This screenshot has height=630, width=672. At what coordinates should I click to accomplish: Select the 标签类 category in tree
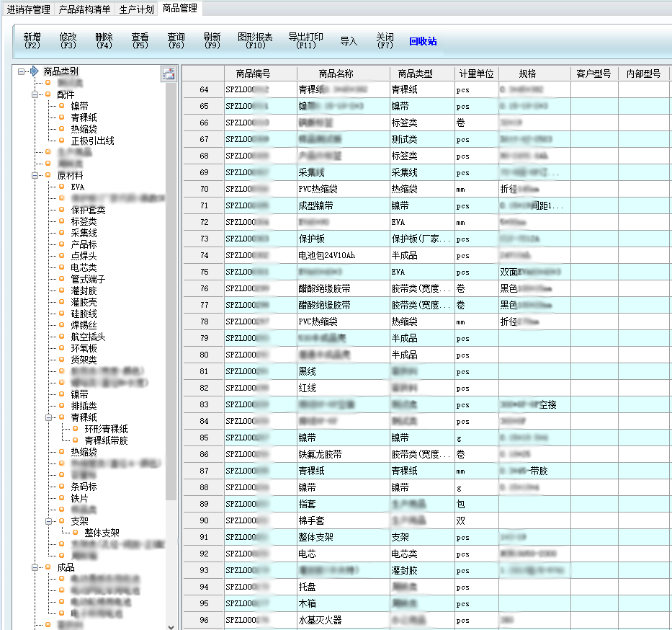(84, 221)
